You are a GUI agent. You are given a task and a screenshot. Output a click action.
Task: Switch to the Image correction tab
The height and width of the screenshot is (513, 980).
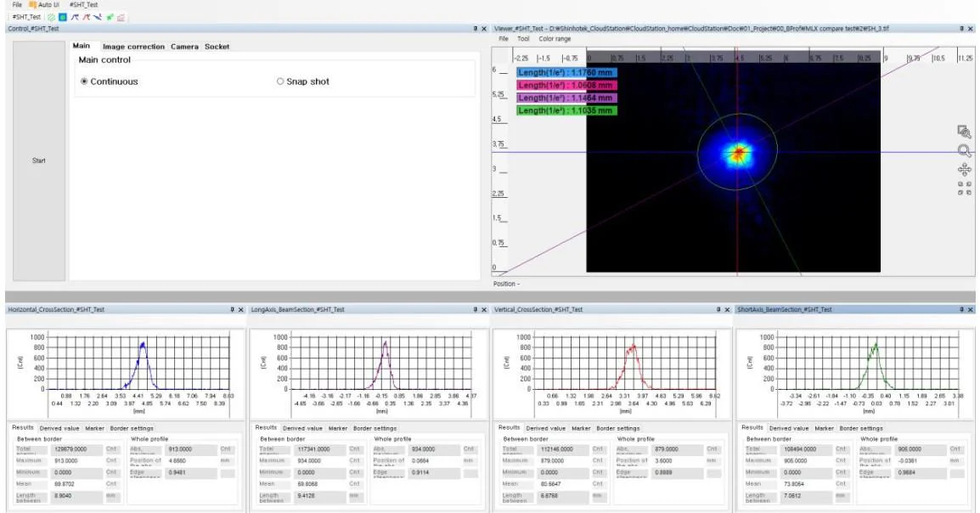133,47
